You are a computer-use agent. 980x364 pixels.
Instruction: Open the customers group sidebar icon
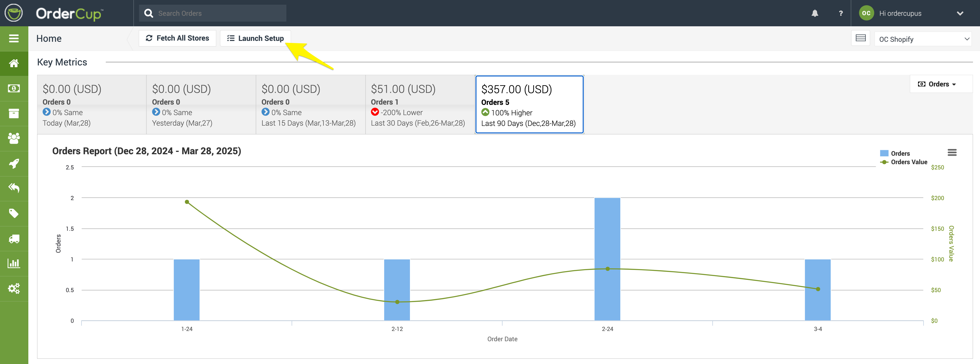[x=14, y=138]
